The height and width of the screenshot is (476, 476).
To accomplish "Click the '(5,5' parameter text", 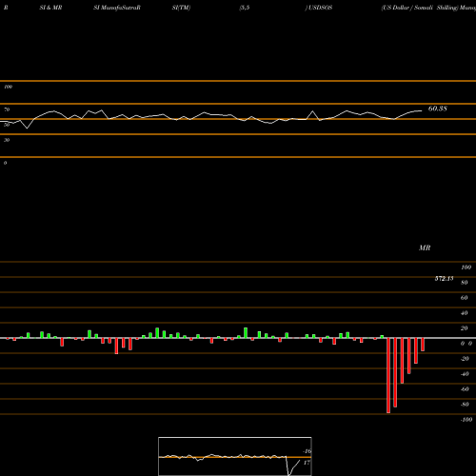I will point(245,8).
